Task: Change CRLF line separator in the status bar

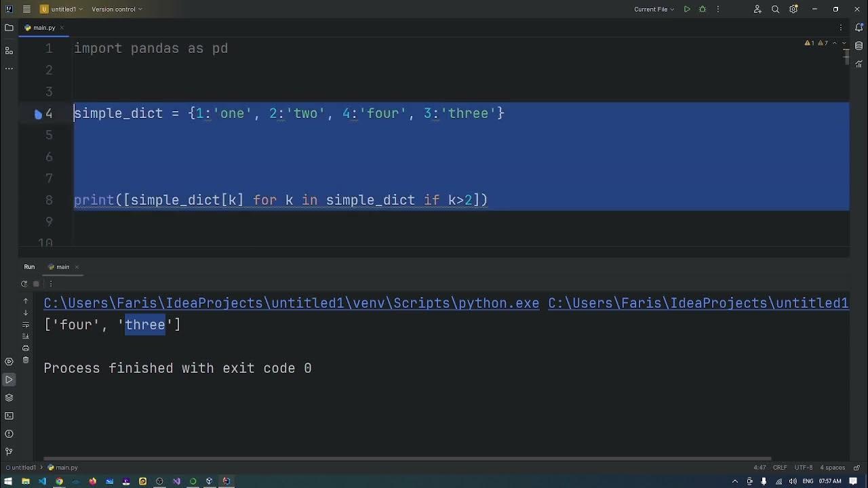Action: [780, 468]
